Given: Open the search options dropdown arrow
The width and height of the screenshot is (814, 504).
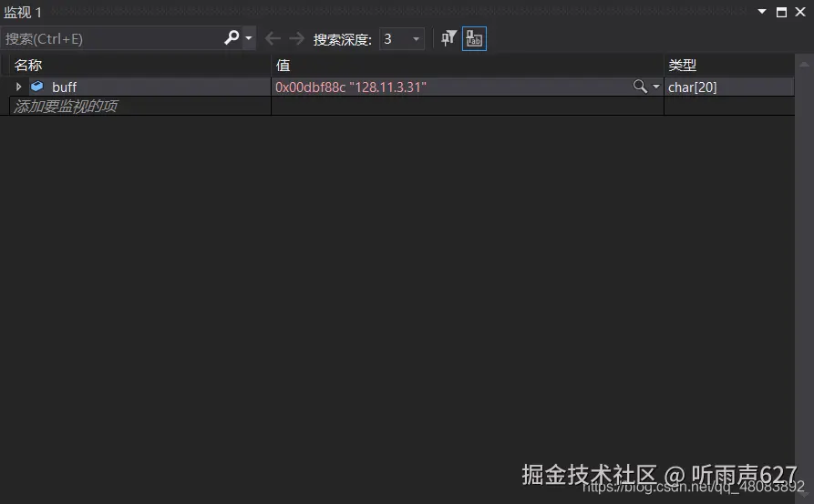Looking at the screenshot, I should 249,38.
